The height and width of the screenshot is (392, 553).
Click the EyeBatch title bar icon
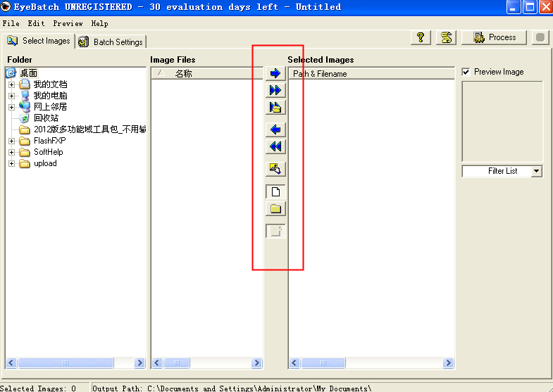tap(6, 7)
